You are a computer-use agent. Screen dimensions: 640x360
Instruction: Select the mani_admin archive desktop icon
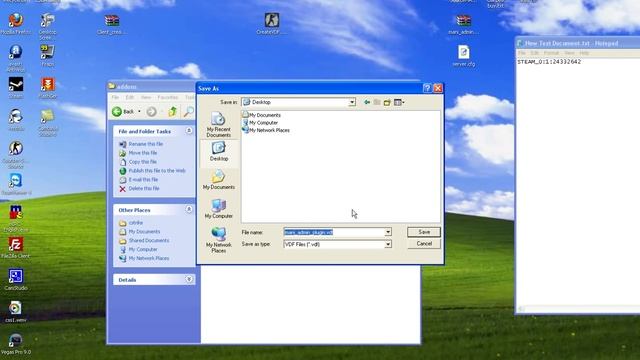pyautogui.click(x=463, y=24)
